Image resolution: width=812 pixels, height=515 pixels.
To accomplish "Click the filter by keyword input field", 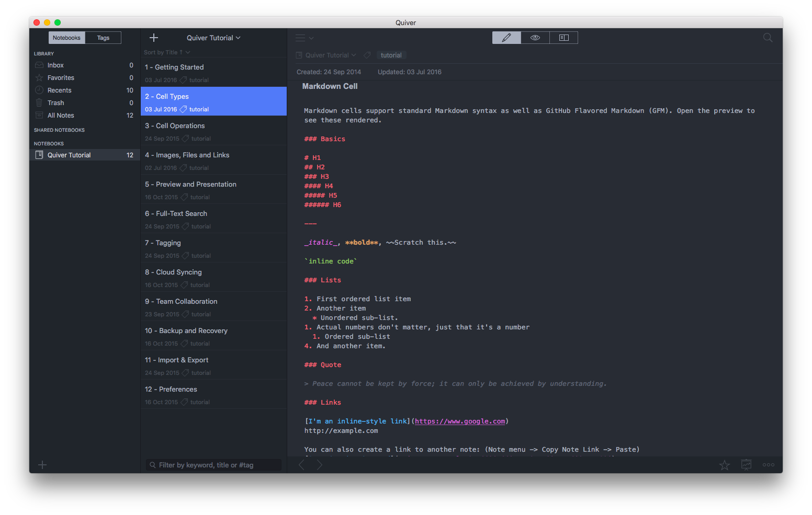I will [213, 465].
